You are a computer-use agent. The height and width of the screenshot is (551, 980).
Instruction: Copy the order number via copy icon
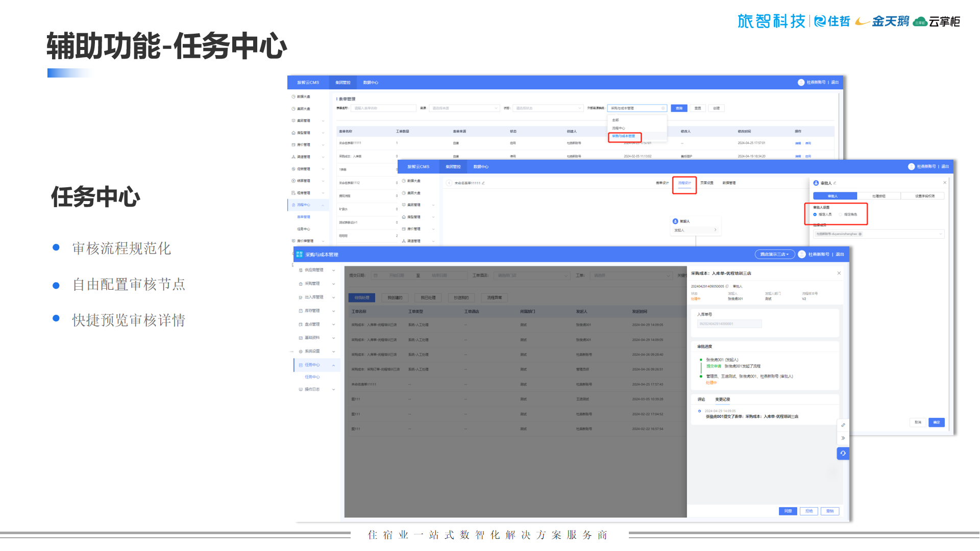727,286
